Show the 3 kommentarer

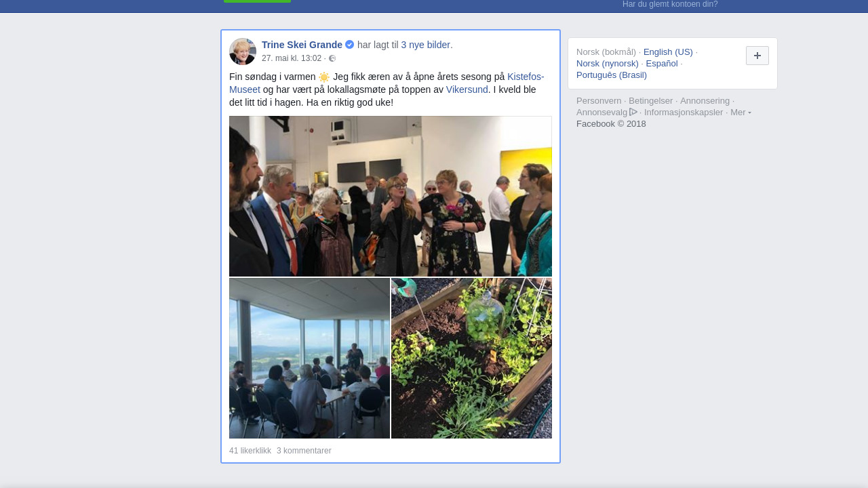[x=304, y=451]
